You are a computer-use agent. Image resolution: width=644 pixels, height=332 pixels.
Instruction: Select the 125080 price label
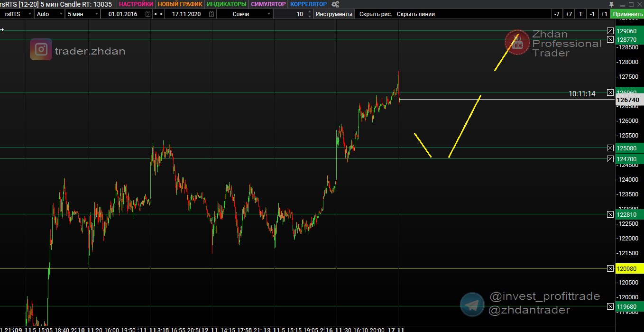(629, 148)
